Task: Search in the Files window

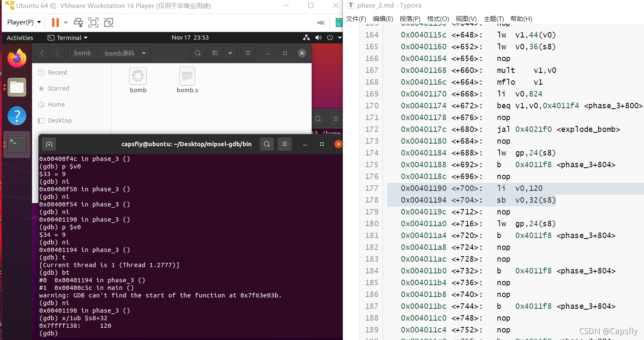Action: [x=198, y=53]
